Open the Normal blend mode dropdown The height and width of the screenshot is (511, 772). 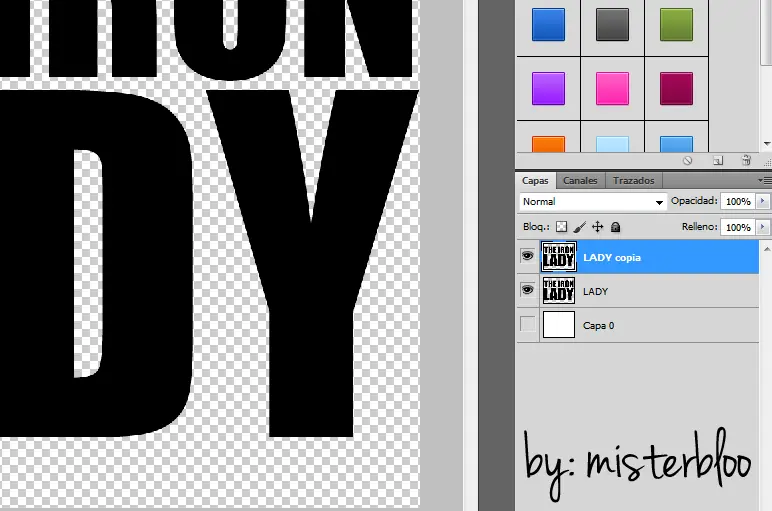click(x=593, y=202)
